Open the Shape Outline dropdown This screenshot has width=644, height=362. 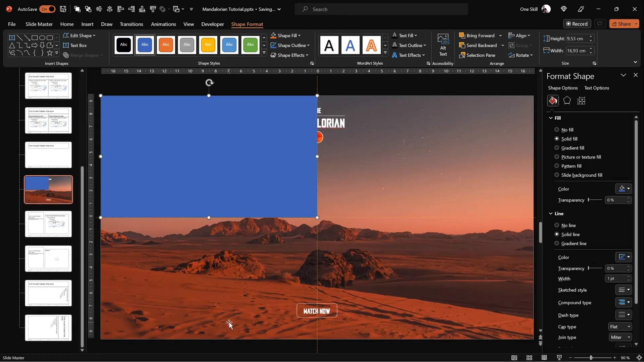pyautogui.click(x=290, y=45)
